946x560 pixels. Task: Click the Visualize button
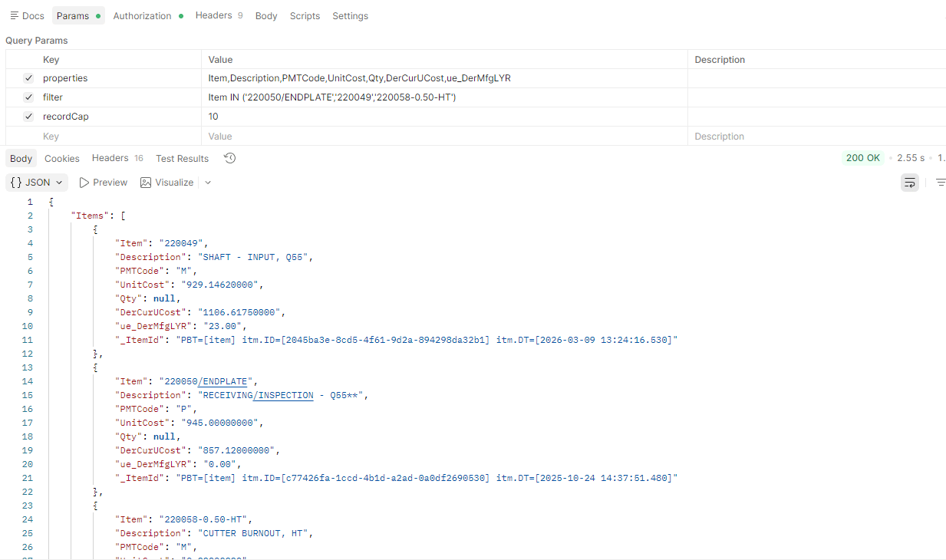coord(166,183)
